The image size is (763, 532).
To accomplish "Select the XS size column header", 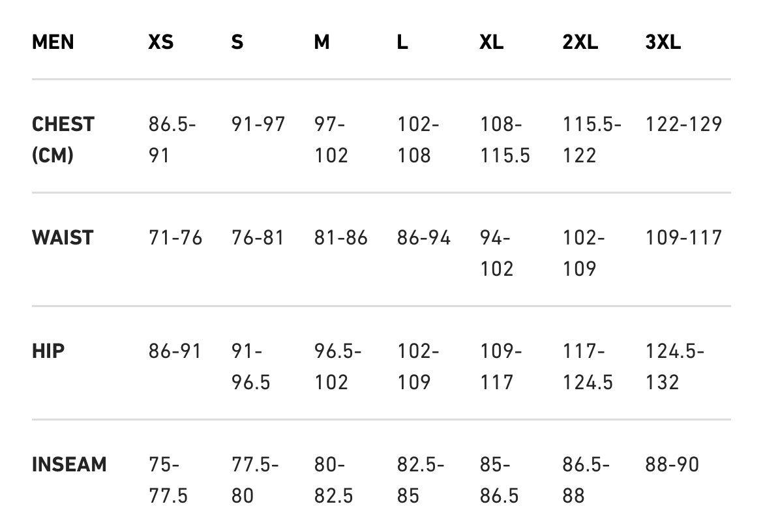I will 160,42.
